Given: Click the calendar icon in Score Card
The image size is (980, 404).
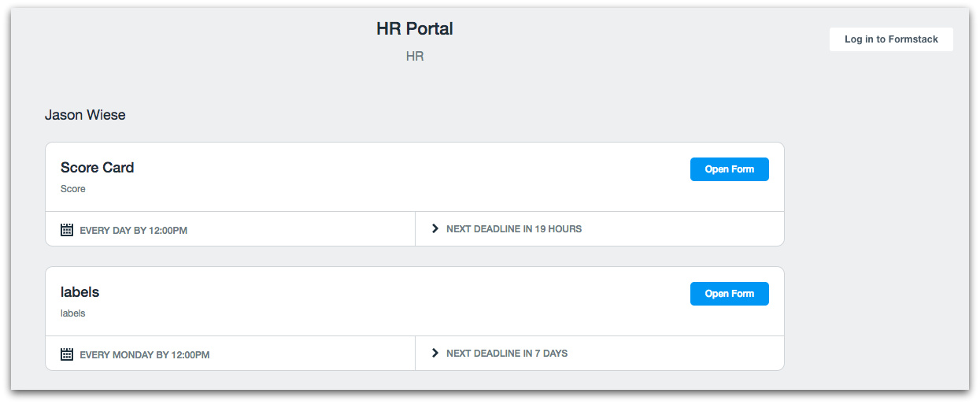Looking at the screenshot, I should point(67,230).
